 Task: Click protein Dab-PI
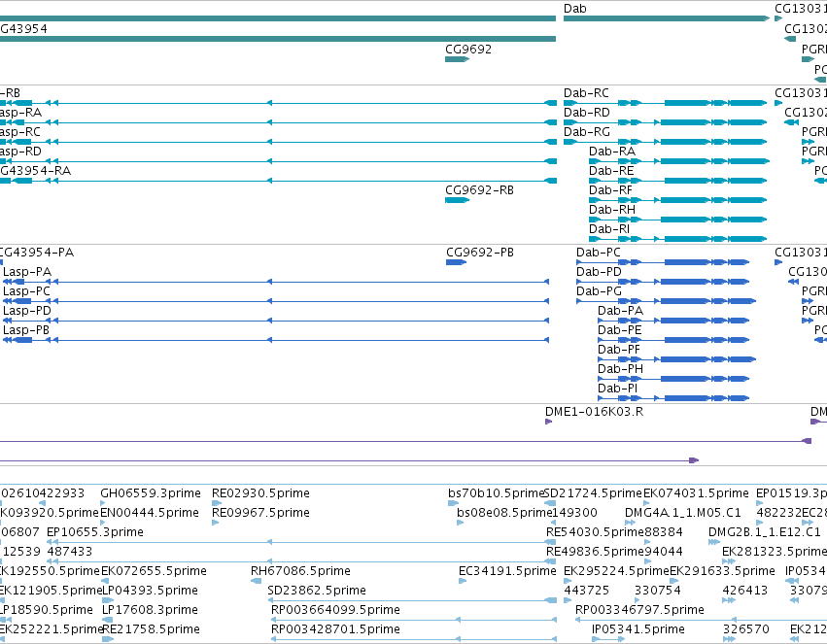click(673, 398)
